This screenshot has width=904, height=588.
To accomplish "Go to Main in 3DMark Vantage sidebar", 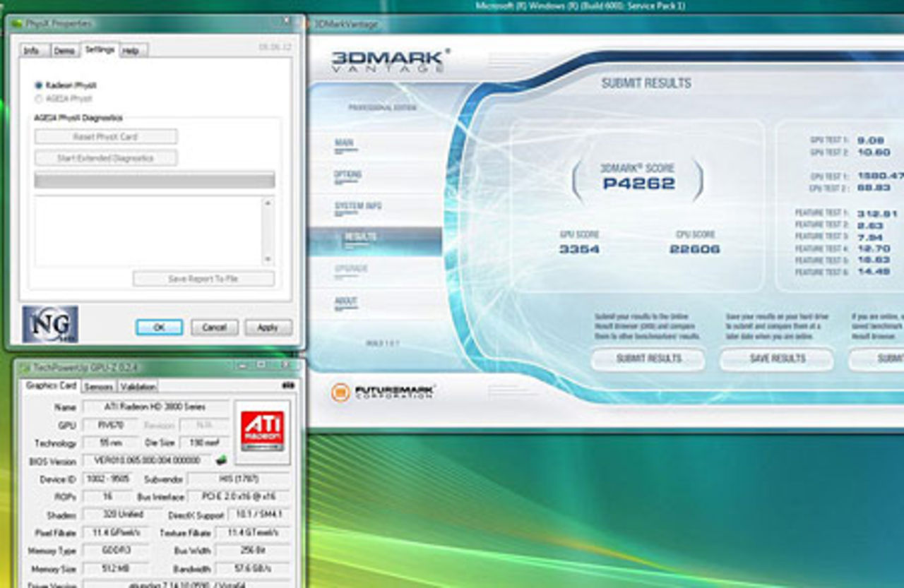I will pos(345,143).
